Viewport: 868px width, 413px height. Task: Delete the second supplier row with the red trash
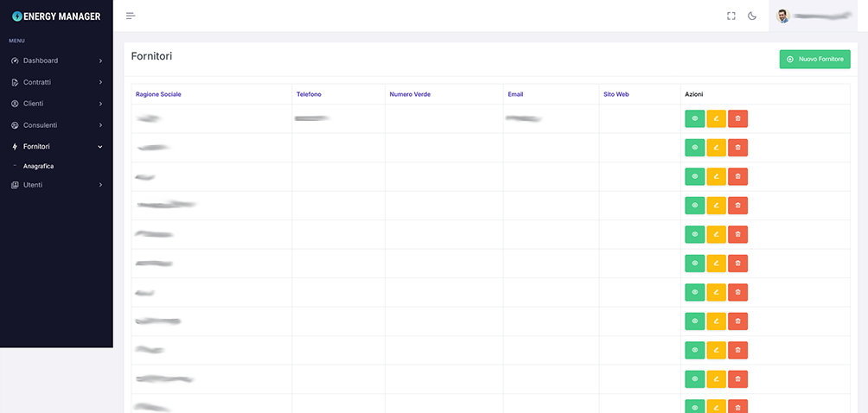pyautogui.click(x=738, y=148)
